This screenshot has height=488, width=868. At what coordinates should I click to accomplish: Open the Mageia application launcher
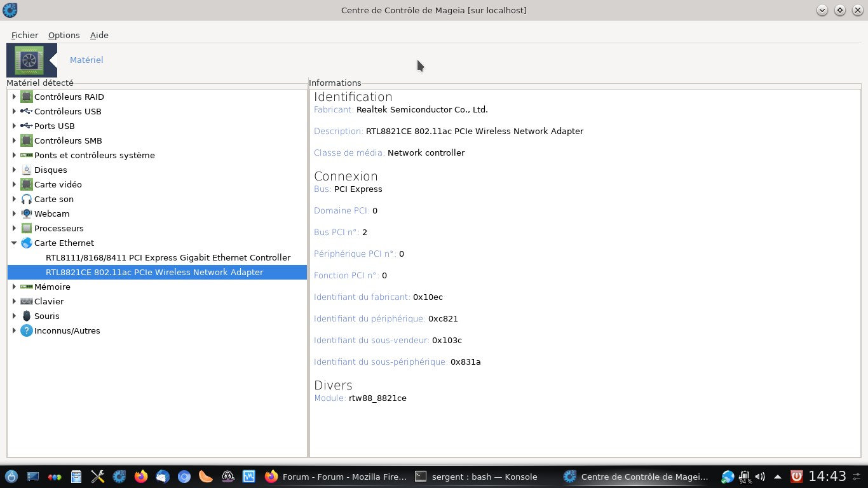click(11, 477)
